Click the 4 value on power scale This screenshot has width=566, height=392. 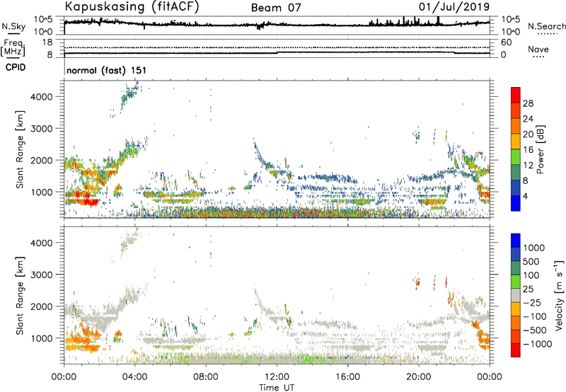(525, 196)
